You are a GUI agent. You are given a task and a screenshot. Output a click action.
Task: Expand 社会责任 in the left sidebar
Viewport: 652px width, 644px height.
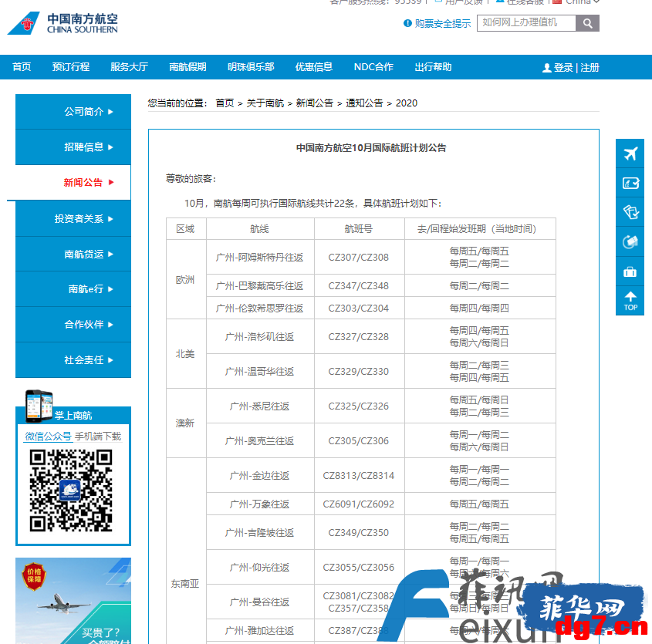point(73,360)
